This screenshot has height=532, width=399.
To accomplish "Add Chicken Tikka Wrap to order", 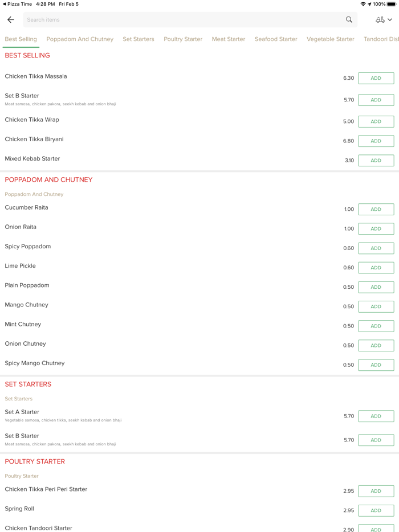I will click(376, 121).
